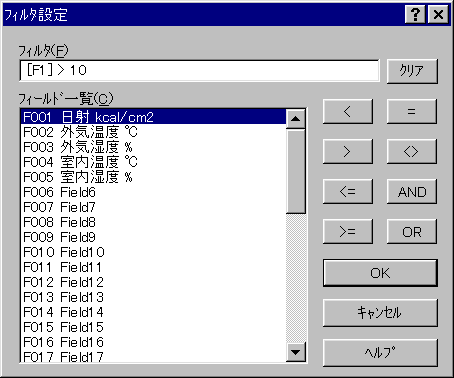
Task: Select field F006 Field6
Action: [153, 192]
